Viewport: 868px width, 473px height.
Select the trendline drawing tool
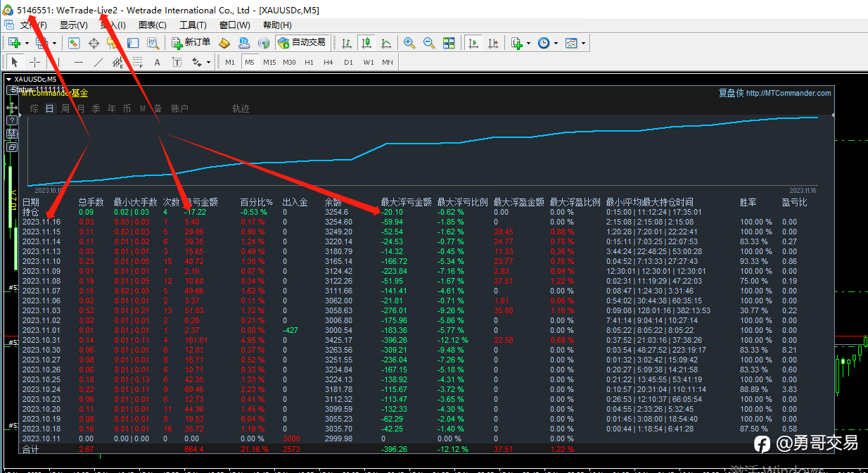(x=98, y=62)
